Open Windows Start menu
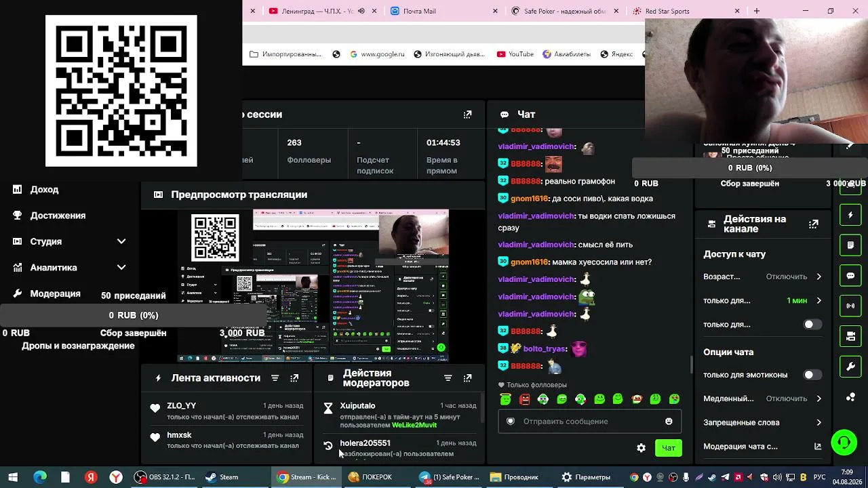The image size is (868, 488). coord(13,477)
